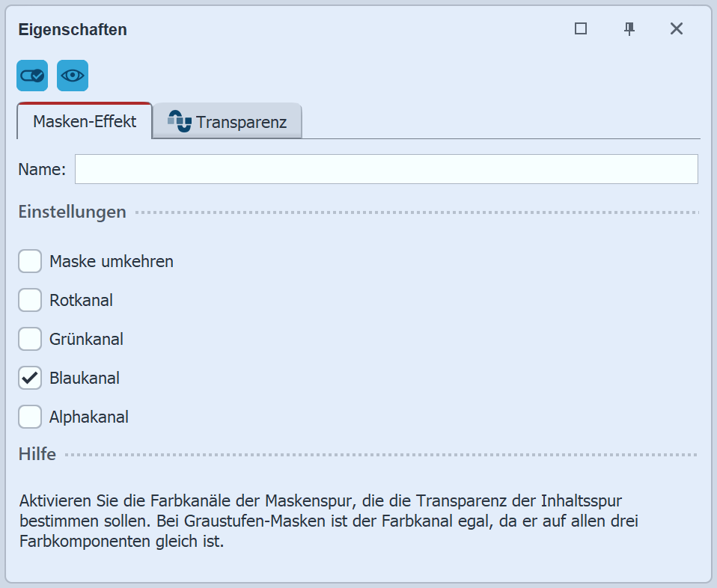This screenshot has width=717, height=588.
Task: Uncheck the Blaukanal option
Action: [29, 378]
